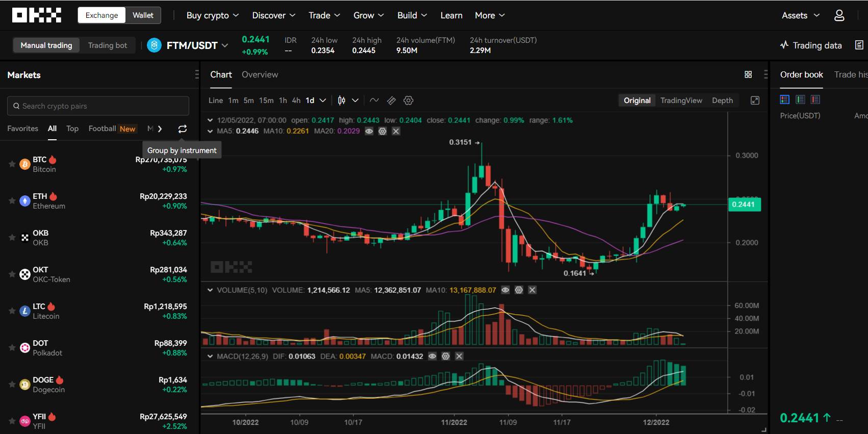Open Trading data
Viewport: 868px width, 434px height.
811,45
